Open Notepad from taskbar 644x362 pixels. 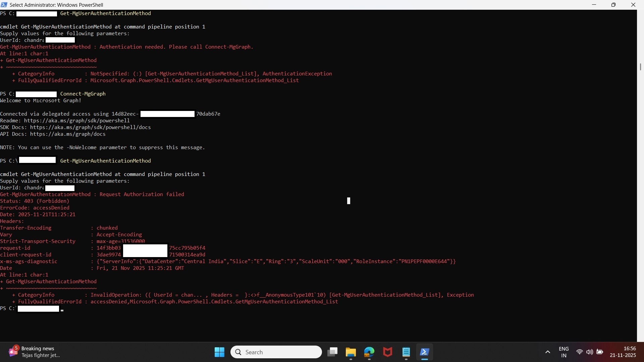coord(406,352)
